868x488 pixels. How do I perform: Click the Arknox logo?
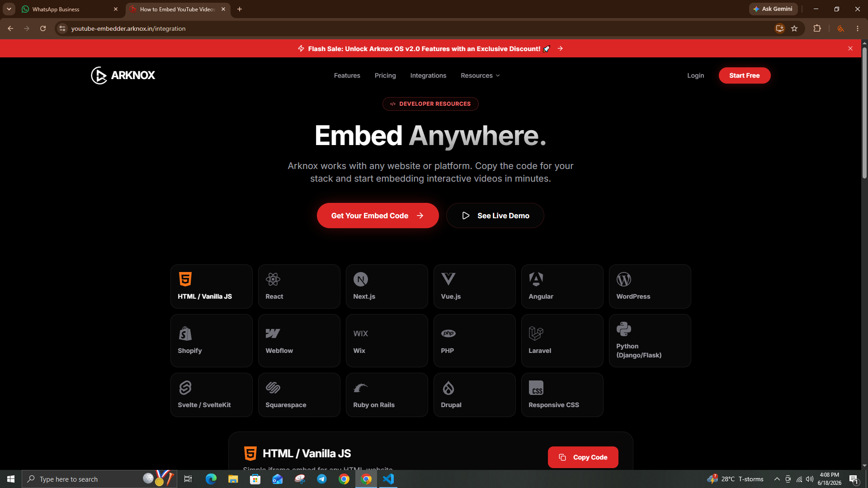123,75
